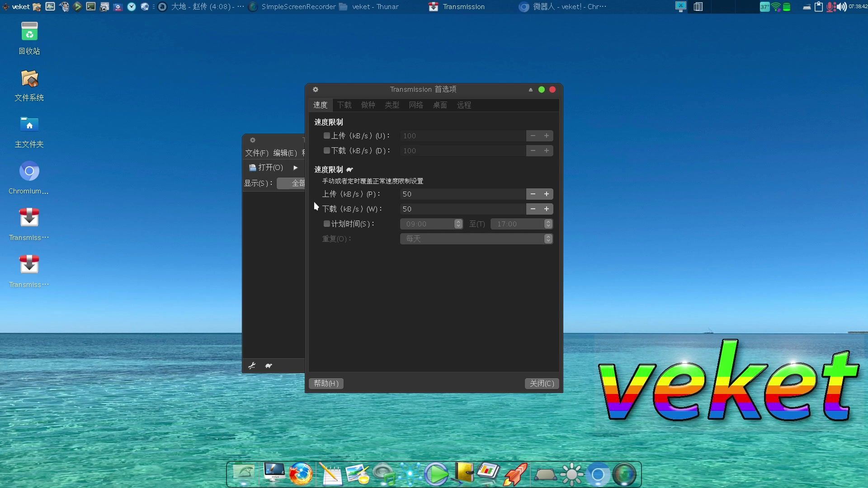
Task: Open the rocket launcher dock icon
Action: click(515, 474)
